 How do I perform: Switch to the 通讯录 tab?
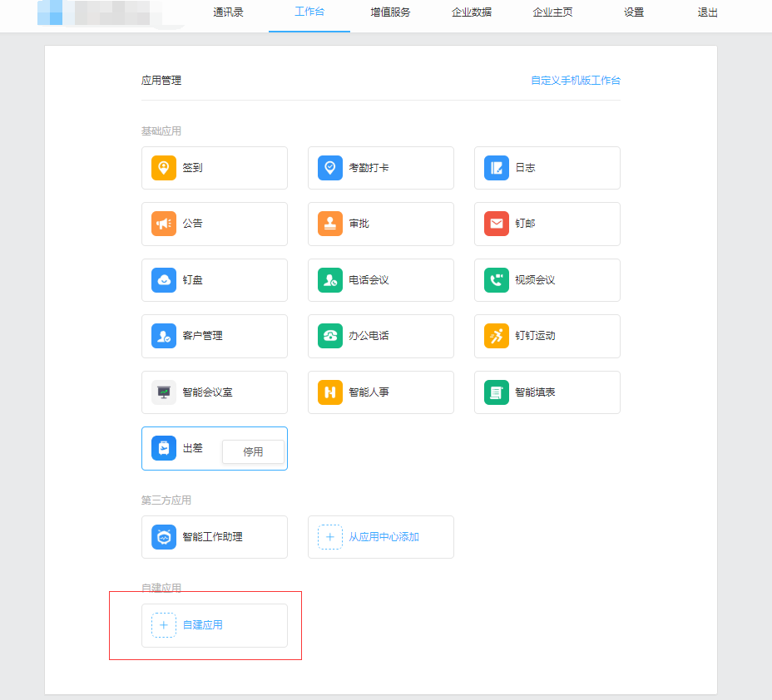[x=228, y=12]
